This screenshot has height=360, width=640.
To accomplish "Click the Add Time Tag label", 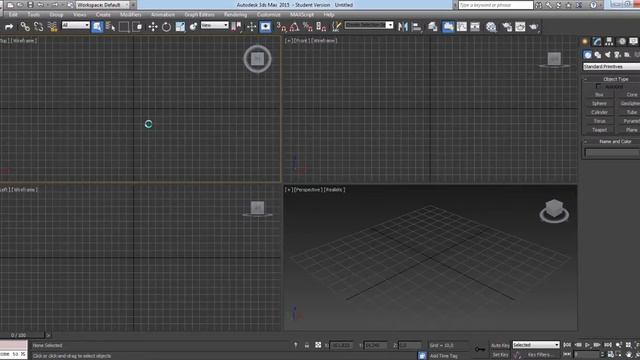I will click(444, 356).
